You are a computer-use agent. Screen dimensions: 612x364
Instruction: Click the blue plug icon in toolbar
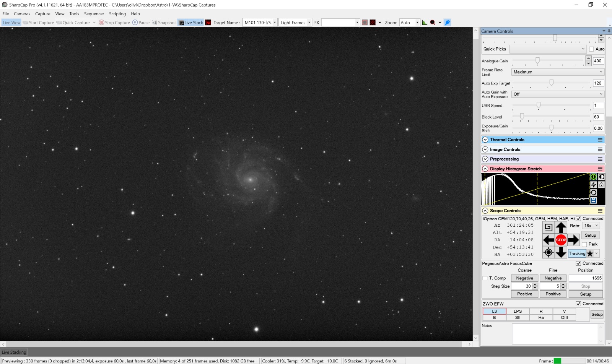448,23
